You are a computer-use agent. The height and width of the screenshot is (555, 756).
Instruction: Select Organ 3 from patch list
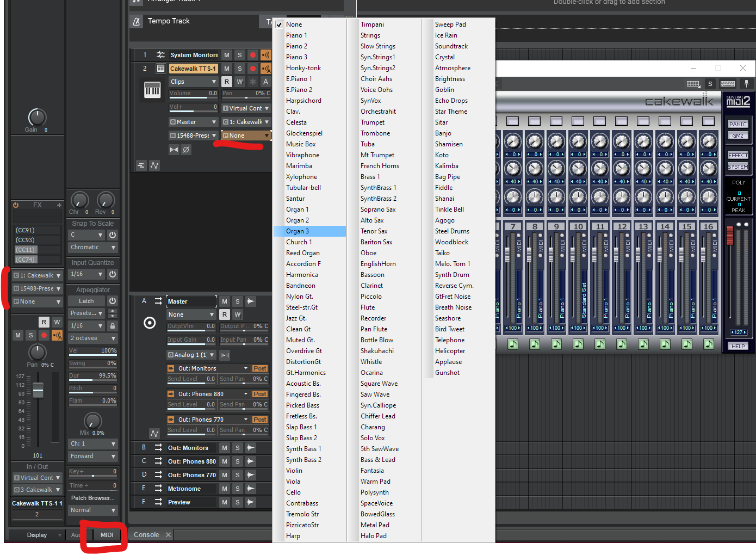pos(309,231)
